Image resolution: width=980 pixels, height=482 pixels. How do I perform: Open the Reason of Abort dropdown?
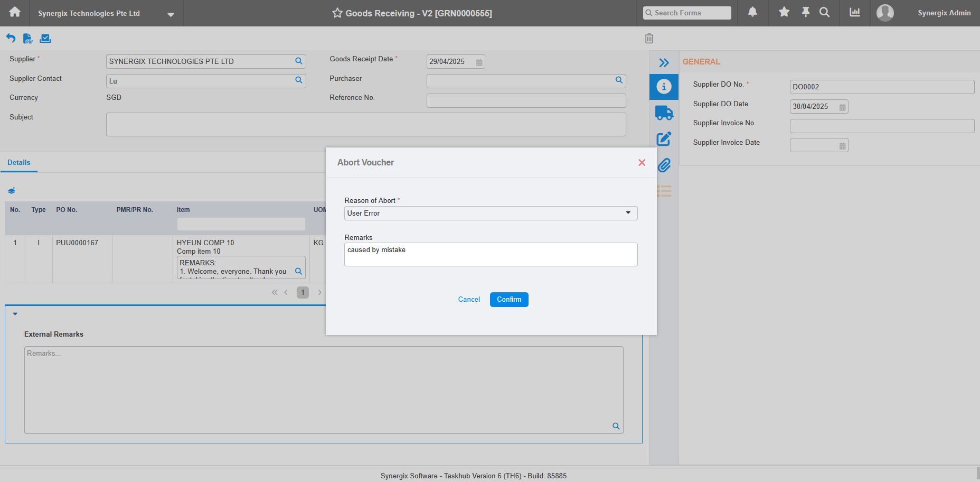coord(628,213)
